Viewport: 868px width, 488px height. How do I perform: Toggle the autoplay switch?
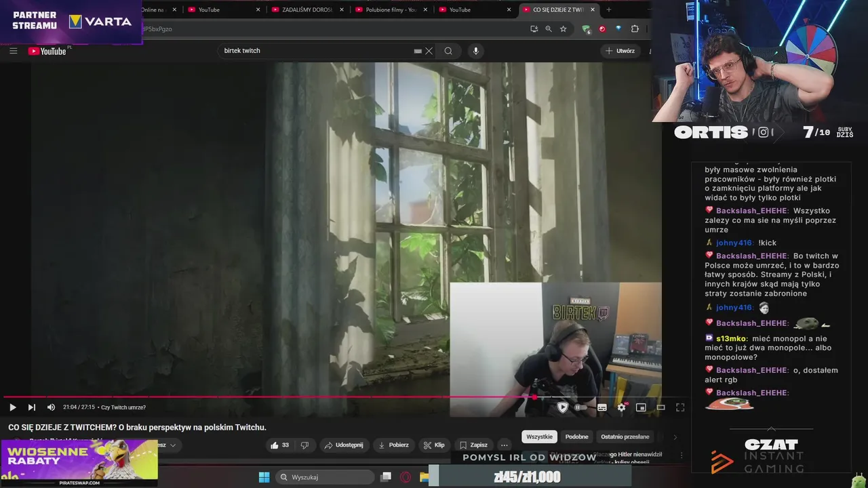click(x=581, y=407)
